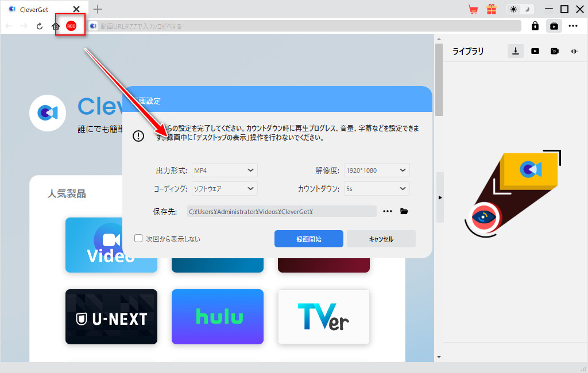Viewport: 588px width, 373px height.
Task: Open the 出力形式 MP4 dropdown
Action: [225, 170]
